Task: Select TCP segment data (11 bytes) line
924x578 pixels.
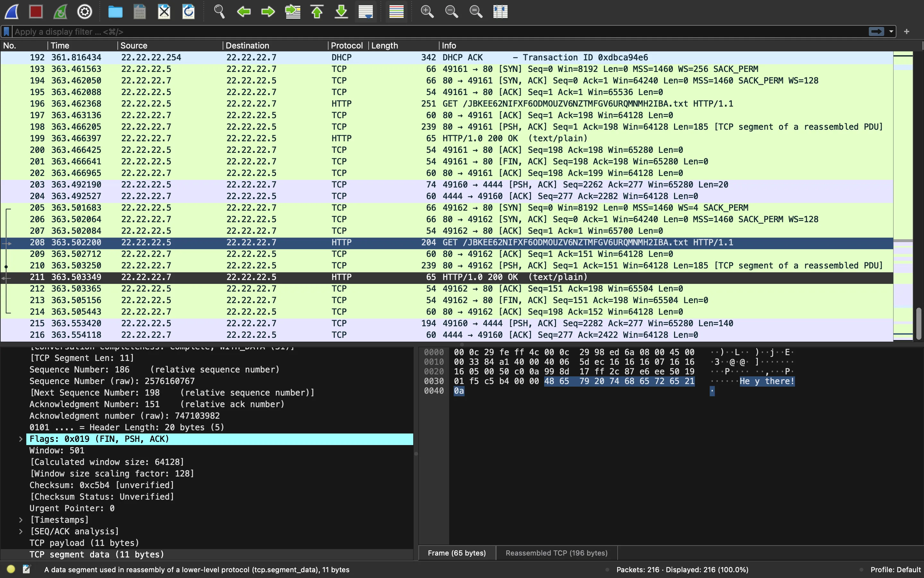Action: click(x=219, y=554)
